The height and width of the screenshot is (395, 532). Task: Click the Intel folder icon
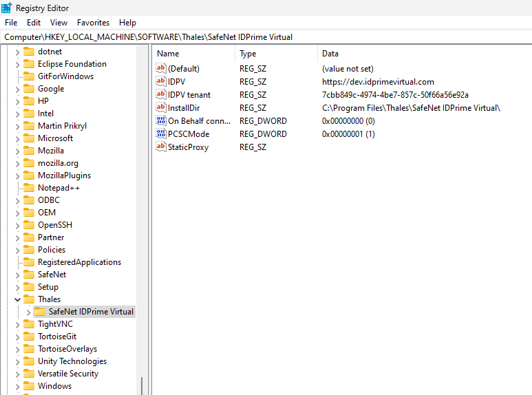(29, 114)
